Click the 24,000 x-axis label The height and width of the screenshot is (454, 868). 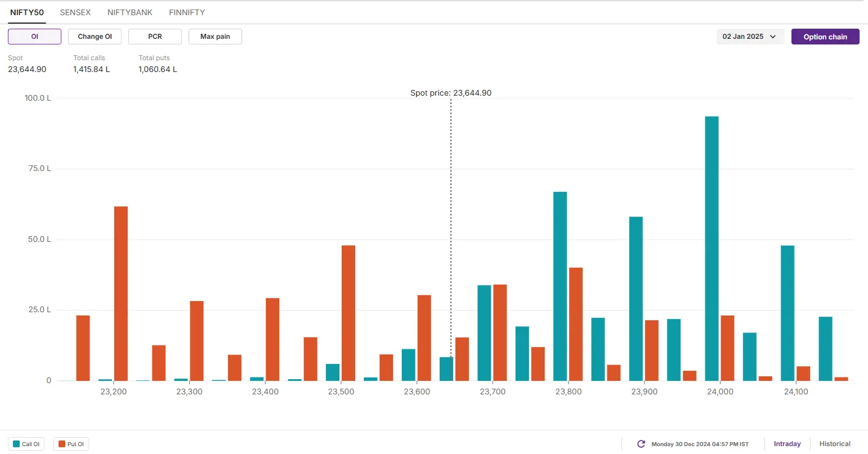pyautogui.click(x=721, y=392)
